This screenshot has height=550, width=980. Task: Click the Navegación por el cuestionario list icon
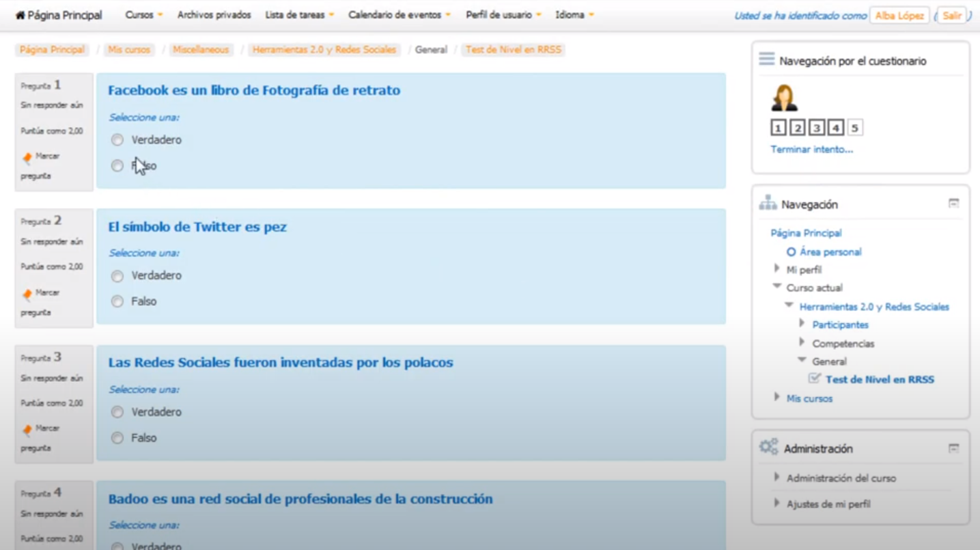click(x=767, y=59)
